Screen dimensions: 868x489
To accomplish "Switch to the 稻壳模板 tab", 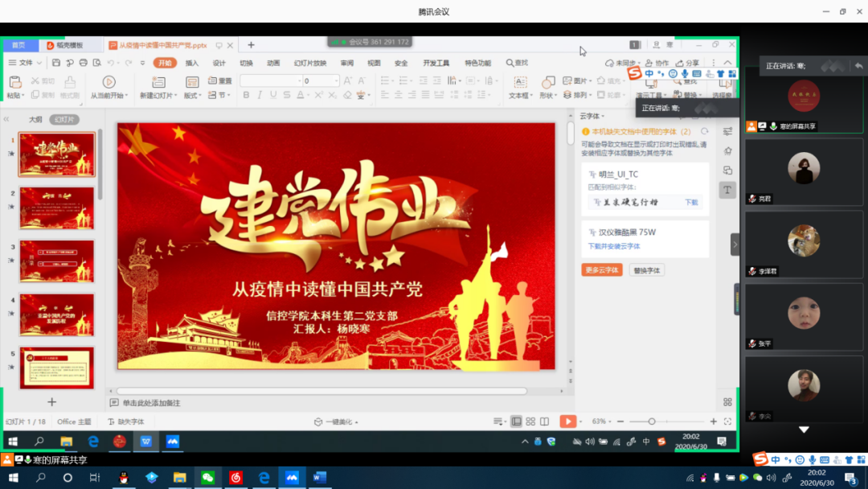I will (x=64, y=45).
